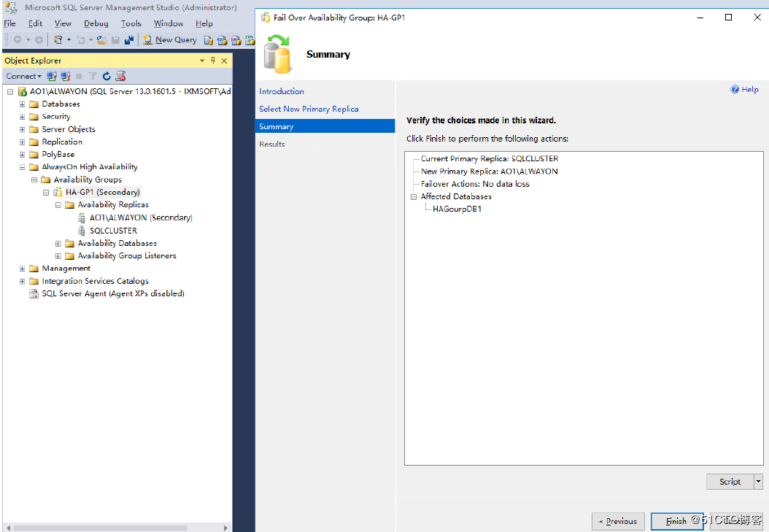Open the File menu
The width and height of the screenshot is (769, 532).
(9, 23)
